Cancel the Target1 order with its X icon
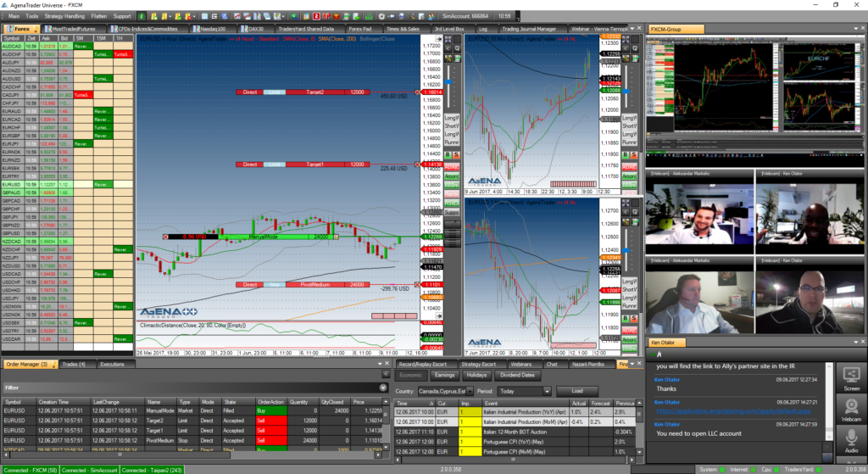868x474 pixels. pos(417,165)
